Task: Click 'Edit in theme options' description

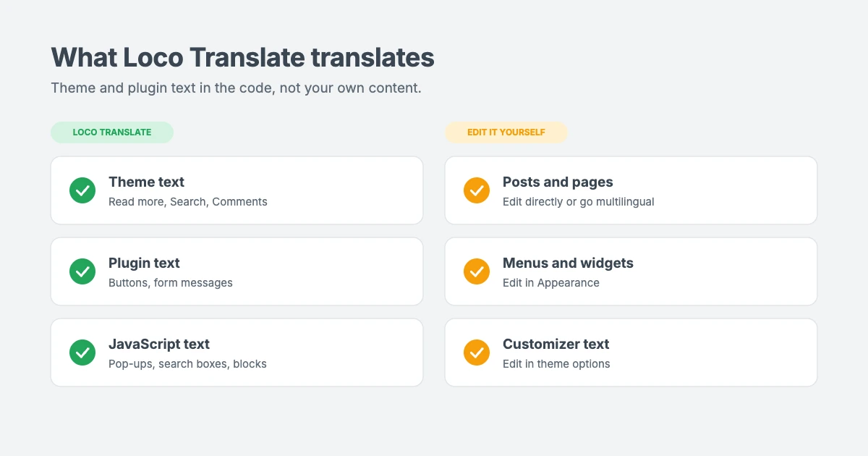Action: coord(556,364)
